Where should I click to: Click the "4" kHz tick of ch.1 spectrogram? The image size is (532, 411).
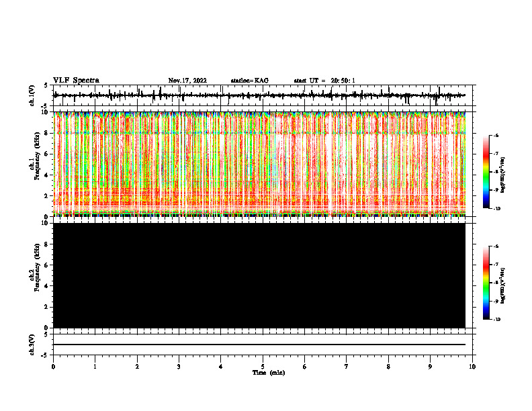click(46, 175)
